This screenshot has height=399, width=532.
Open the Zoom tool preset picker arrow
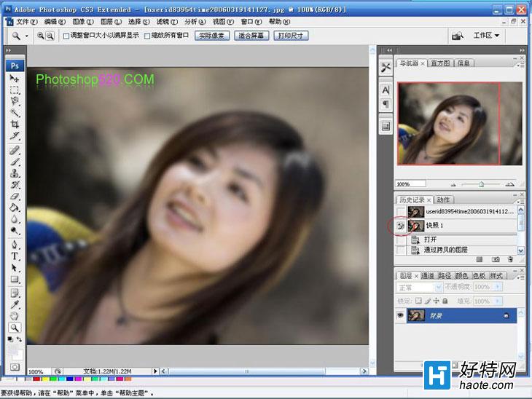click(x=26, y=36)
